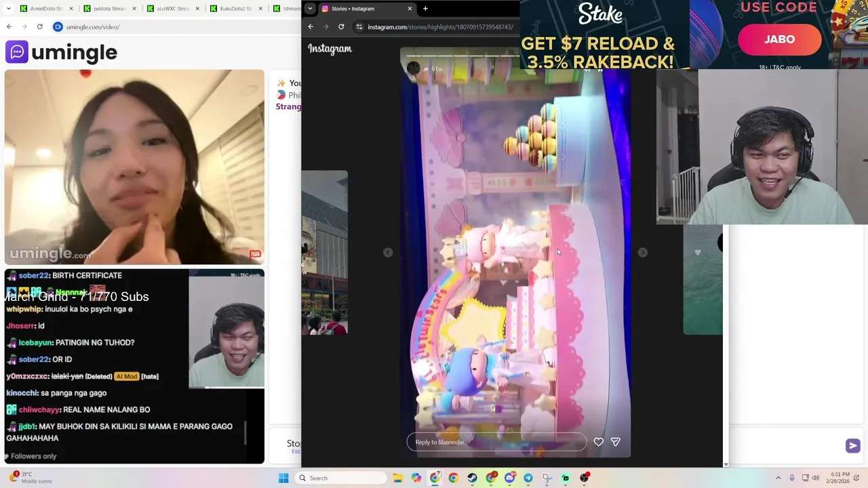Click the purple send message button

[852, 445]
